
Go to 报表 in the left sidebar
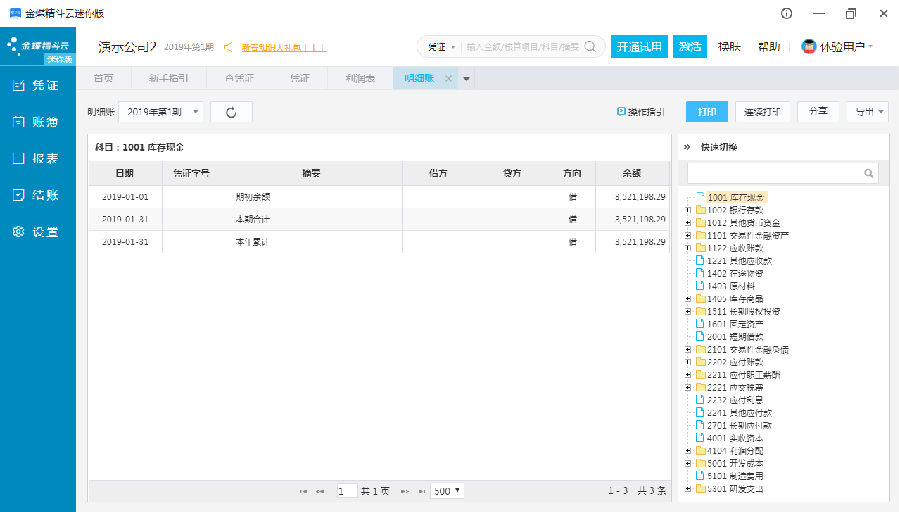click(36, 158)
